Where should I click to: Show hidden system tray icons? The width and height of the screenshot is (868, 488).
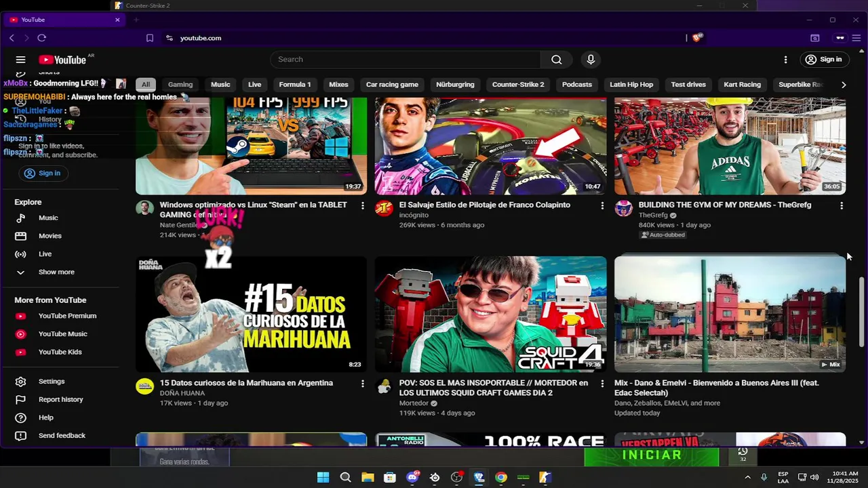tap(747, 477)
